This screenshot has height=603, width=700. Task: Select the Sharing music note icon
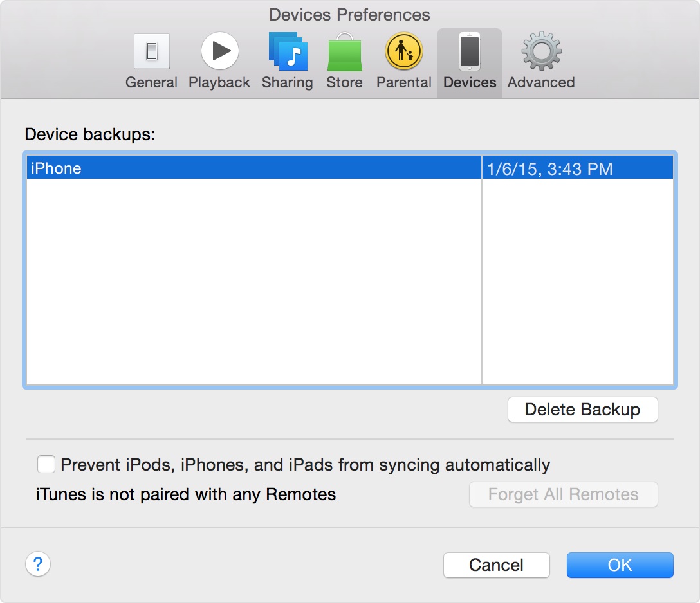click(x=288, y=52)
